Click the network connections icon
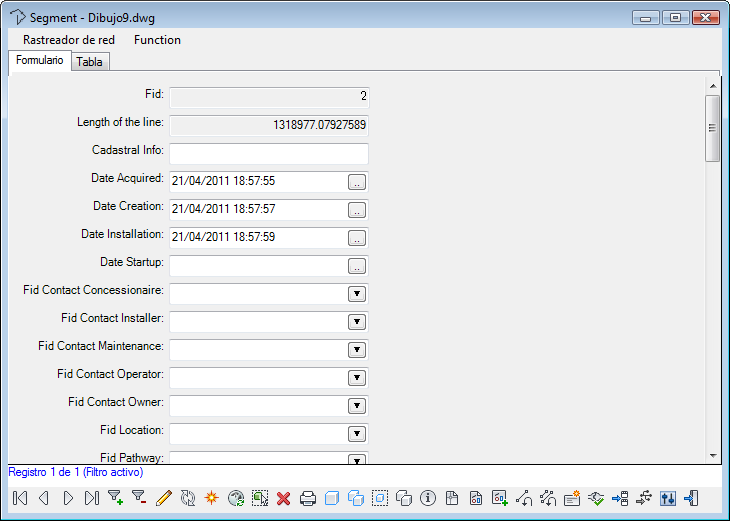The image size is (730, 521). coord(644,498)
